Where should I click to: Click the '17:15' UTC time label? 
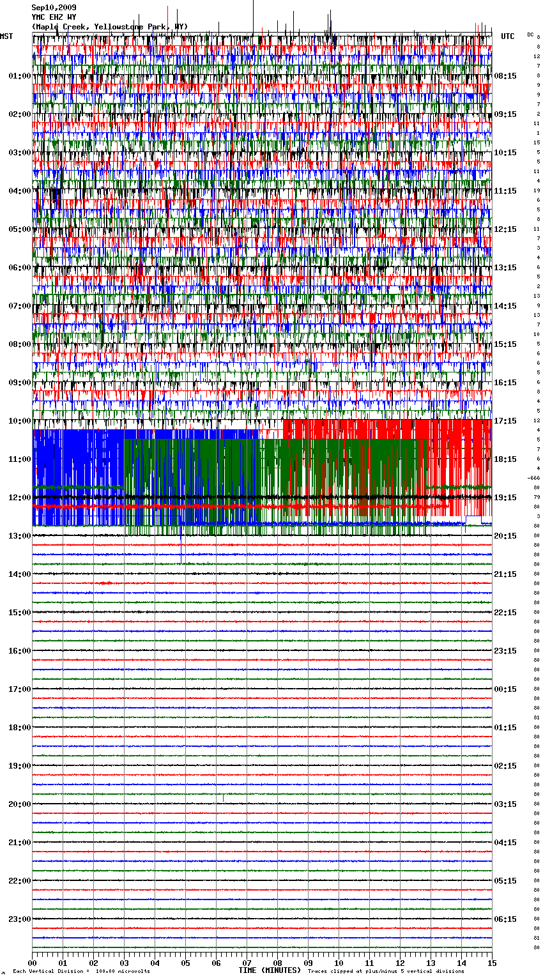coord(505,421)
